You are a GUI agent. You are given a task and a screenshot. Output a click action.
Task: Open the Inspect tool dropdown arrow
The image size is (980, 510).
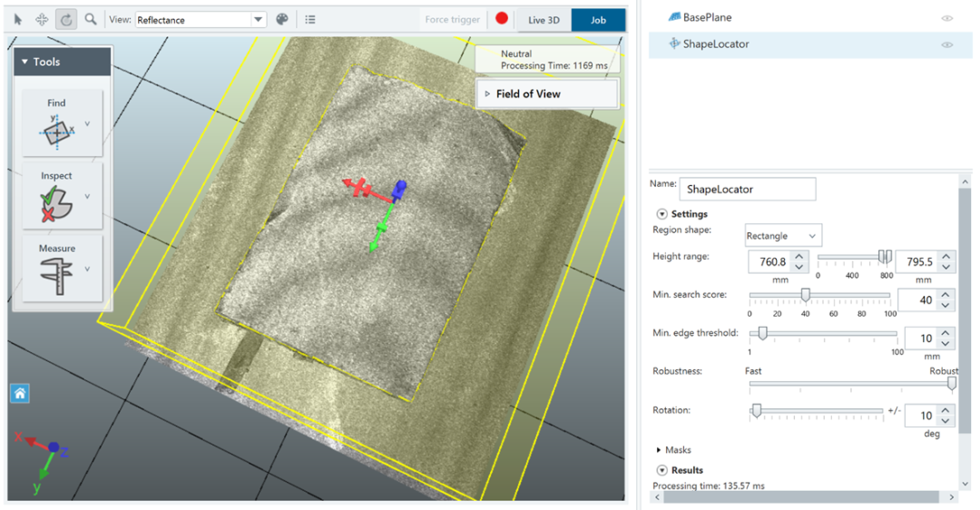pyautogui.click(x=87, y=196)
